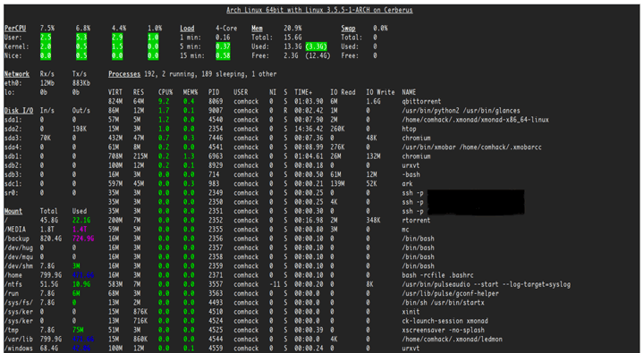Select the Load section header
Screen dimensions: 644x353
187,29
